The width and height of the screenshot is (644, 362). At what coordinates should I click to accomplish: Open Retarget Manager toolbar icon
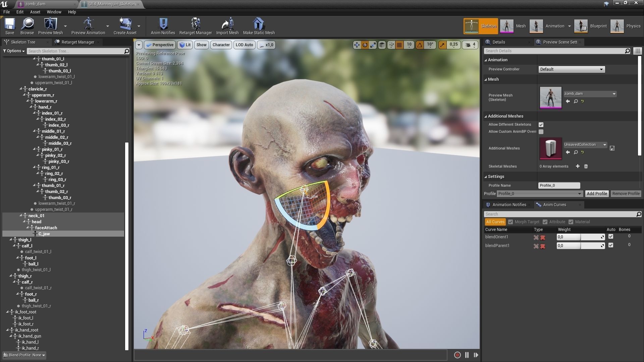[x=196, y=26]
